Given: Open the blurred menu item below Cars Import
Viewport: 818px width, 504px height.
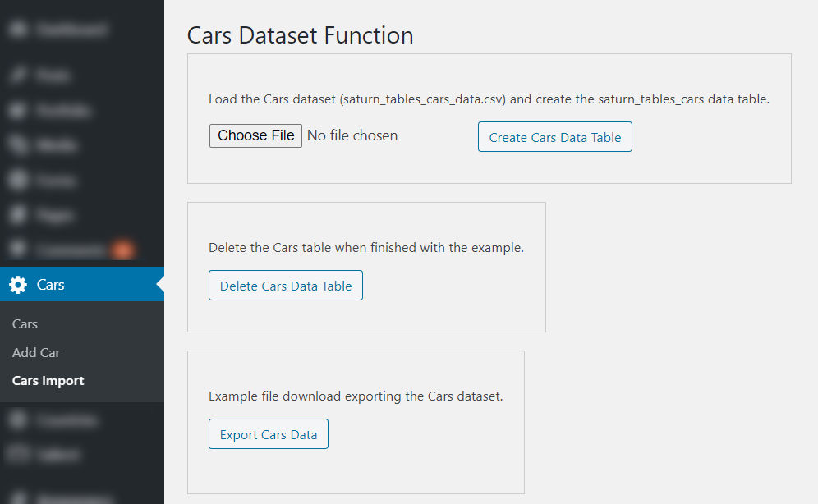Looking at the screenshot, I should [66, 420].
